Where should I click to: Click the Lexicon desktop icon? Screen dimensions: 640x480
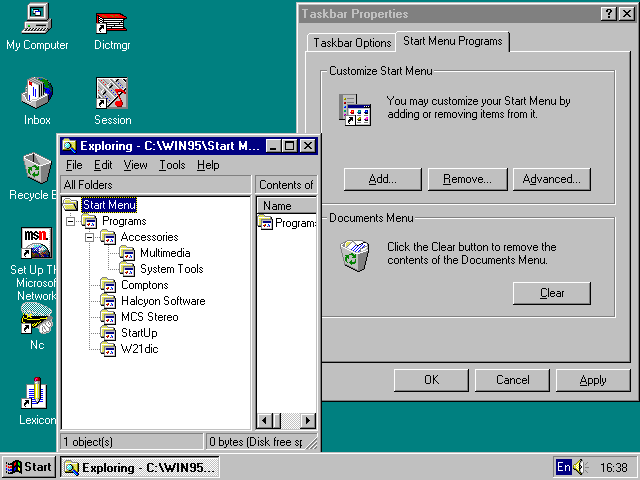click(36, 394)
